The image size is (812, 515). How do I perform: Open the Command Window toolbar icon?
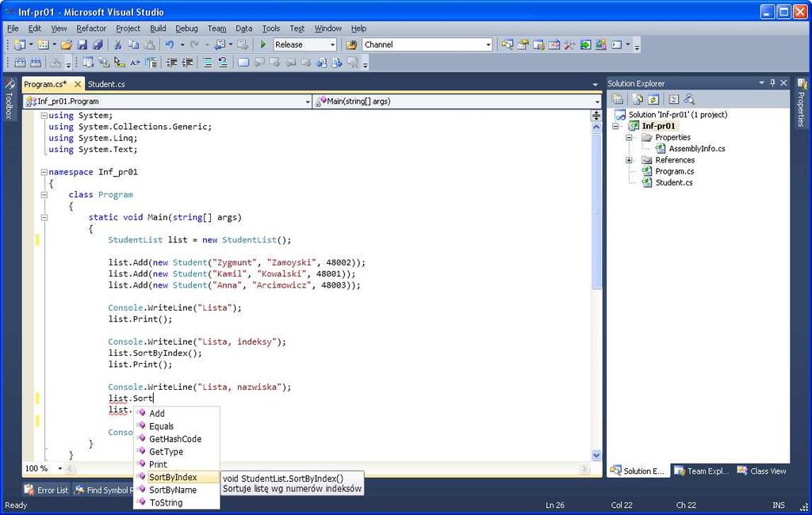click(617, 45)
